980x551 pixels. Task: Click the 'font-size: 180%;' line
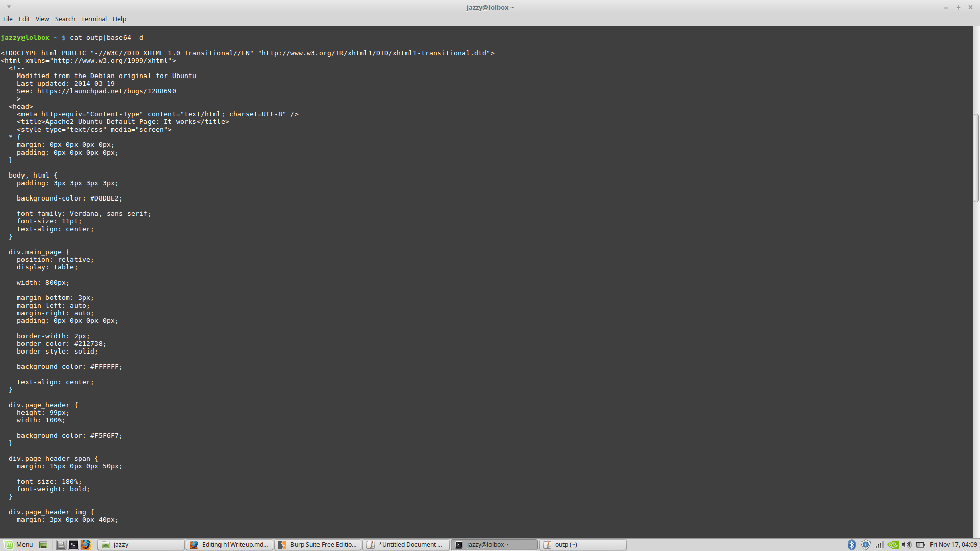[x=50, y=482]
